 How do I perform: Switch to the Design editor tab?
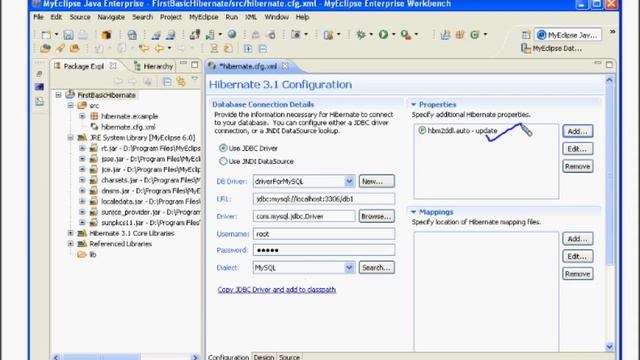tap(264, 357)
